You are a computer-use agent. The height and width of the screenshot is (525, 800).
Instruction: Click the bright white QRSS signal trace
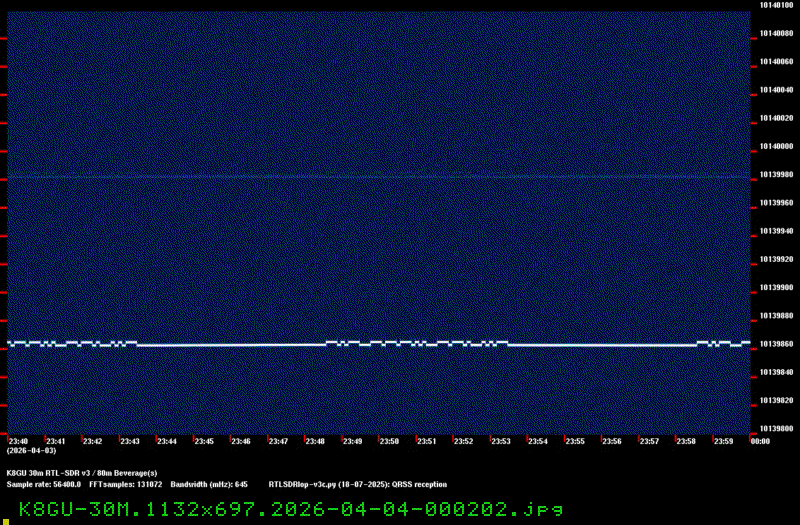click(379, 344)
